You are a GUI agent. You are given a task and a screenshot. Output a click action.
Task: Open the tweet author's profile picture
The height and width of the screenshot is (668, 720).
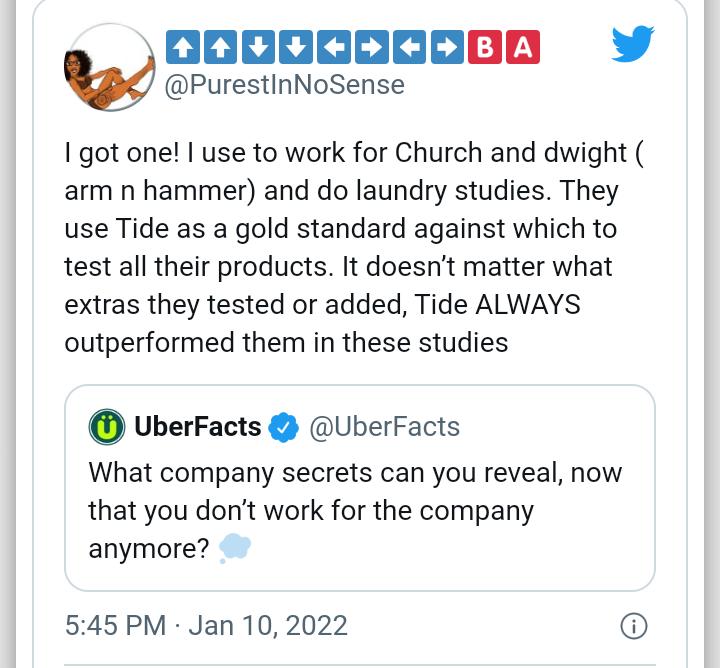[109, 67]
